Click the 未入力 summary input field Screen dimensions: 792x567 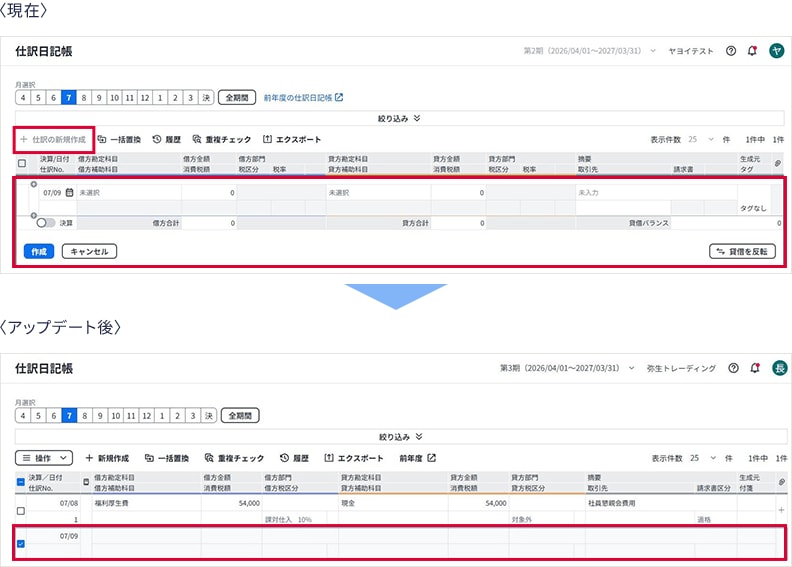tap(656, 192)
